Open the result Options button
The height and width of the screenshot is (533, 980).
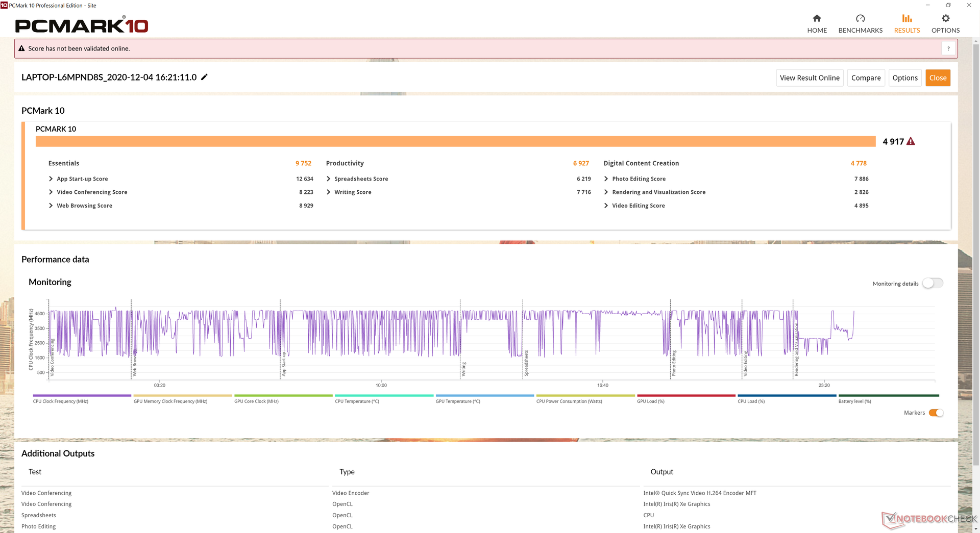coord(904,78)
